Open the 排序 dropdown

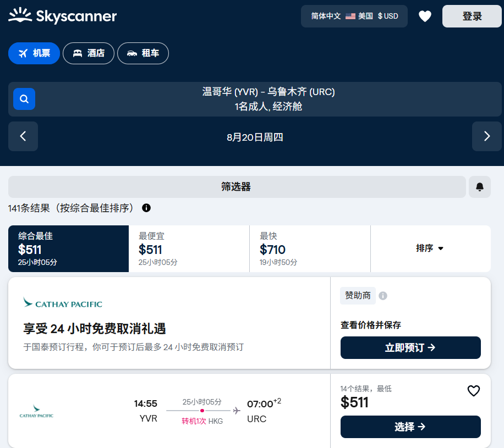click(430, 248)
